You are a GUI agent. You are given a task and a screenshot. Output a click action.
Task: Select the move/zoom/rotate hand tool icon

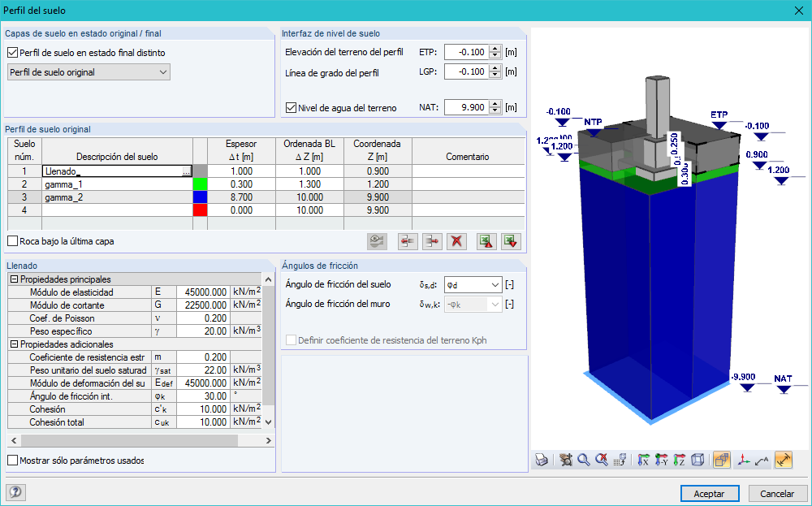tap(565, 460)
